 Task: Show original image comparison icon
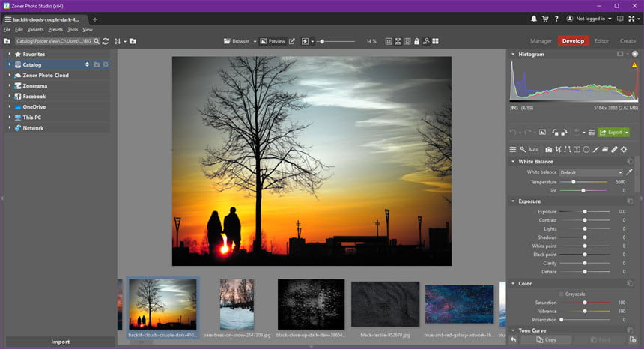pyautogui.click(x=543, y=133)
